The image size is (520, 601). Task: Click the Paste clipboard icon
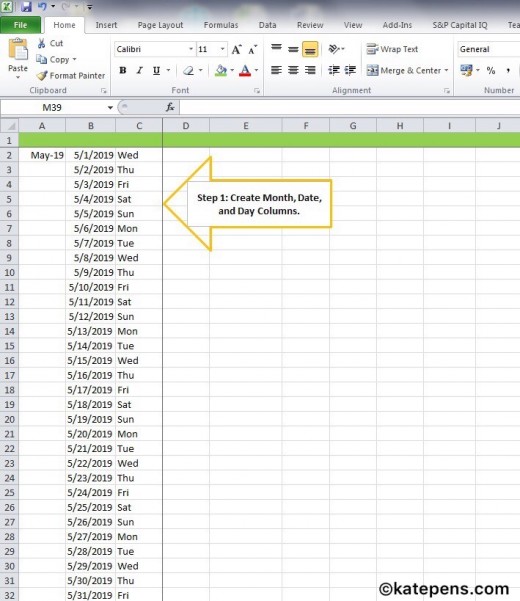pos(18,50)
